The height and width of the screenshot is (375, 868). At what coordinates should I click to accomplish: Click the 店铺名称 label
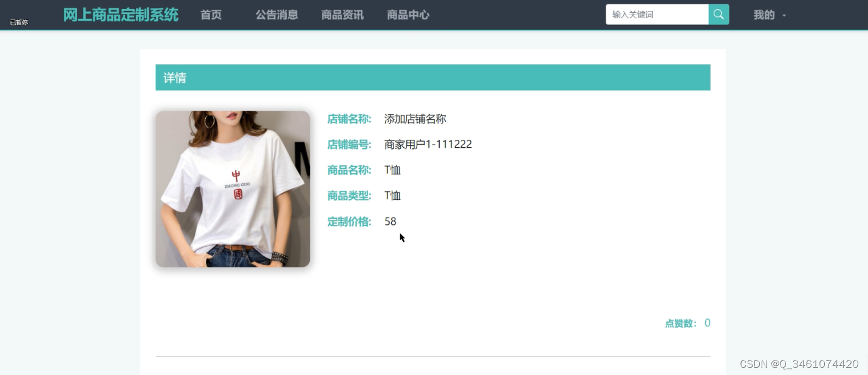click(349, 119)
